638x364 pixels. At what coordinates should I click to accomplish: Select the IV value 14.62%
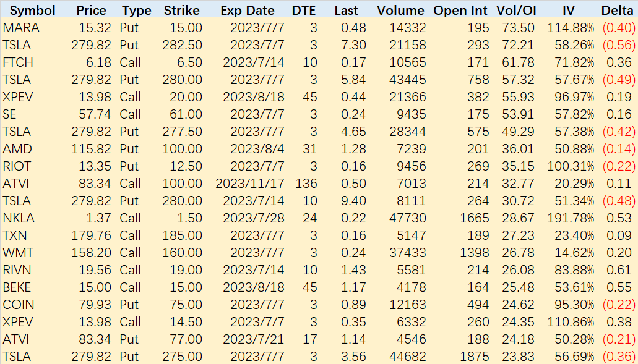point(574,253)
